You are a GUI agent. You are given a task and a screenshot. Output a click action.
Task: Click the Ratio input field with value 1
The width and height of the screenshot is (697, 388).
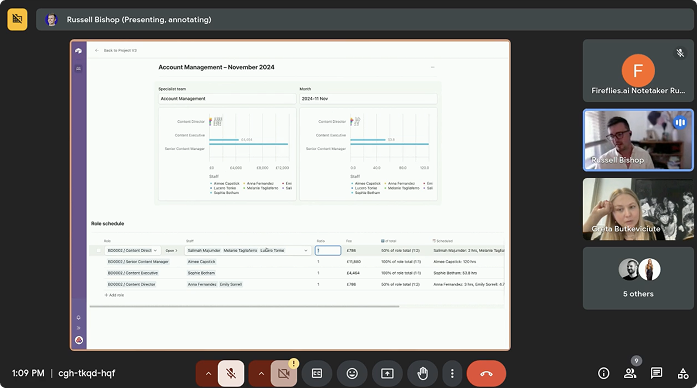[x=328, y=251]
